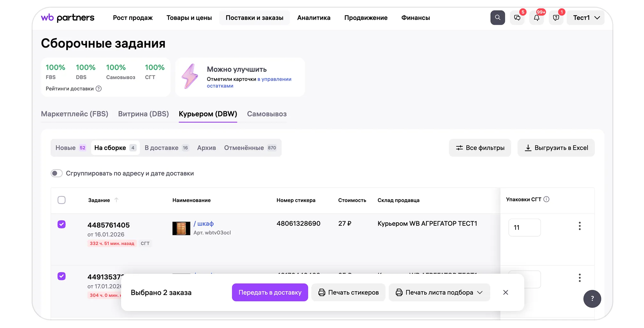
Task: Click info icon beside Упаковки СГТ header
Action: [546, 199]
